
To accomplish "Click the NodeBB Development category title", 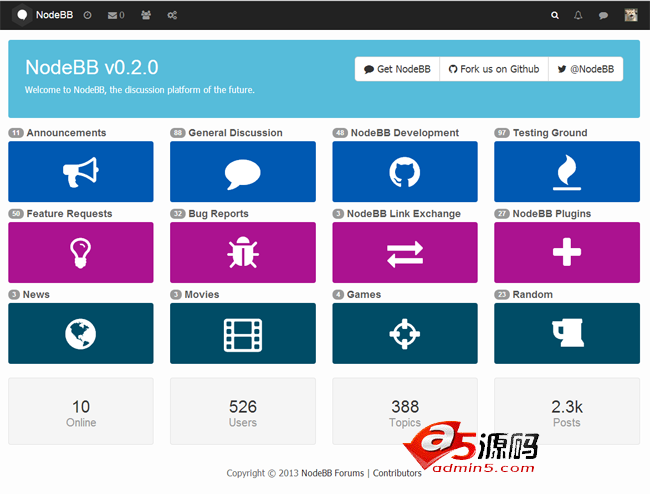I will pyautogui.click(x=405, y=133).
